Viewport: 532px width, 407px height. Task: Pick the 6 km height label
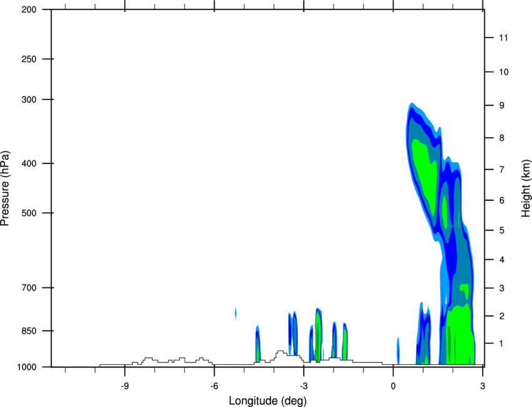(502, 200)
